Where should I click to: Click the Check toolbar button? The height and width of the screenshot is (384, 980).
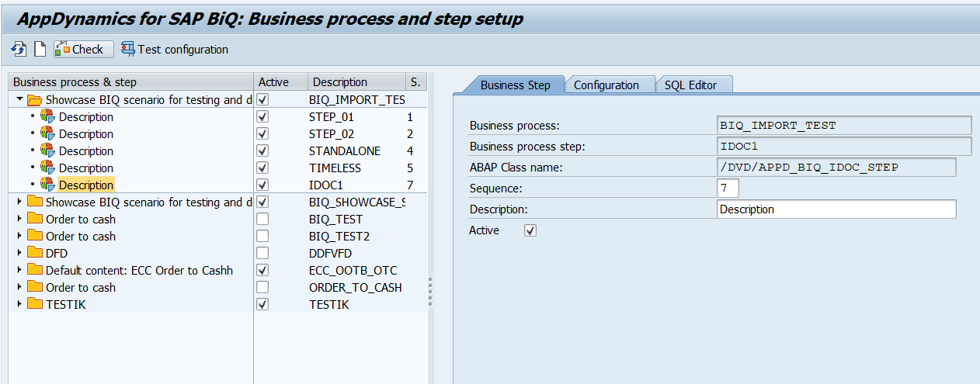point(83,50)
